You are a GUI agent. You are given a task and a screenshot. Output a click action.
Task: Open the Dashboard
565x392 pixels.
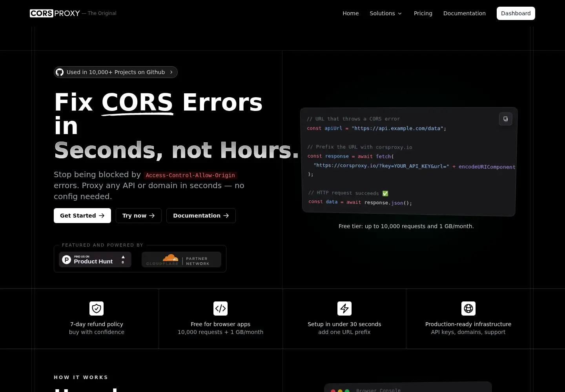[516, 13]
